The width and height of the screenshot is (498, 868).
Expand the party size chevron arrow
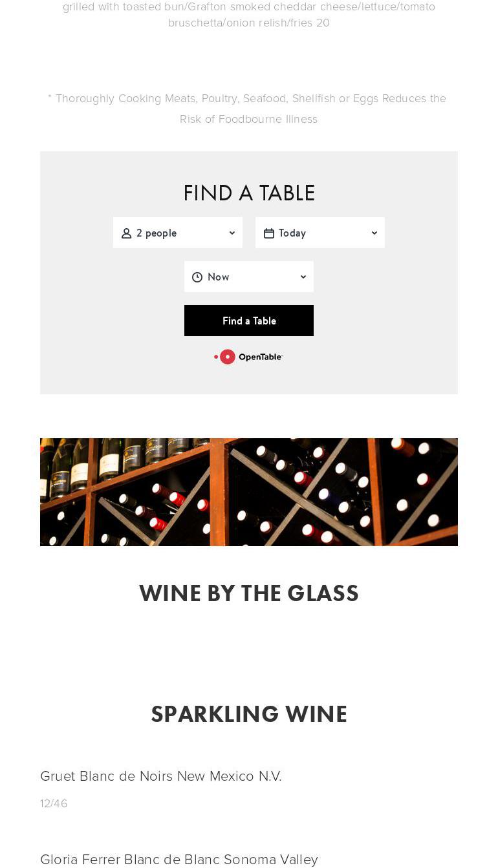[232, 233]
